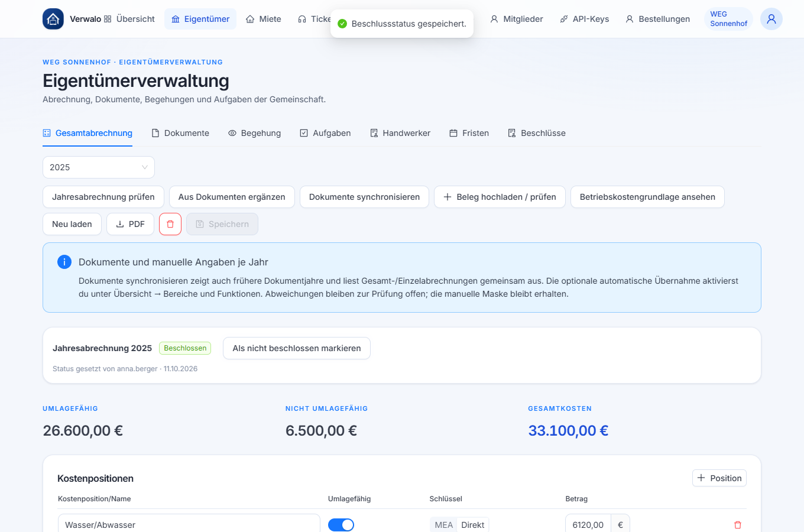Image resolution: width=804 pixels, height=532 pixels.
Task: Switch to the Gesamtabrechnung tab
Action: 87,133
